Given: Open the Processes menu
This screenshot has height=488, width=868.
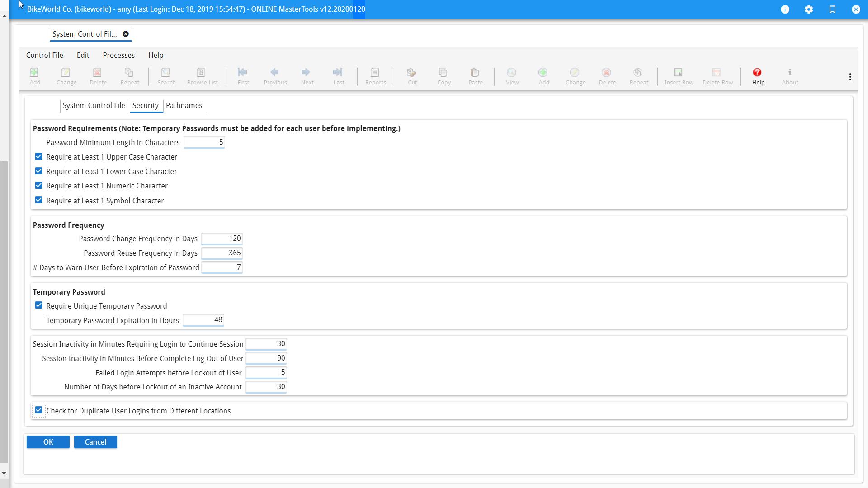Looking at the screenshot, I should pos(118,55).
